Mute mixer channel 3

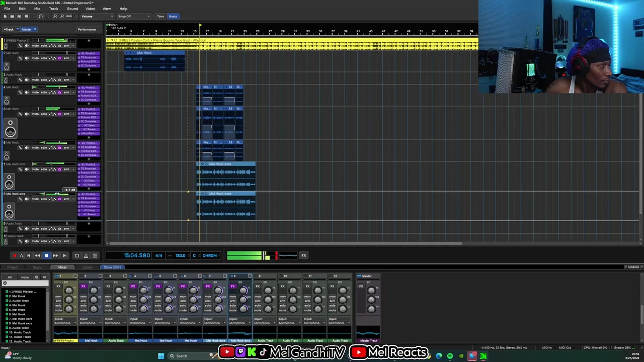108,310
